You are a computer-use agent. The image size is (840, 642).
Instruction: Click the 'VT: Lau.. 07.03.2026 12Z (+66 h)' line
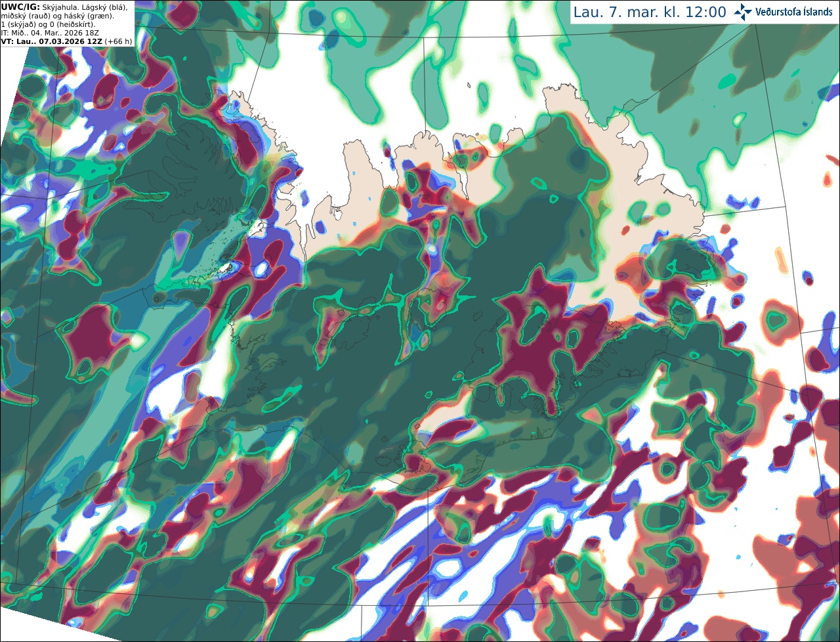(66, 41)
